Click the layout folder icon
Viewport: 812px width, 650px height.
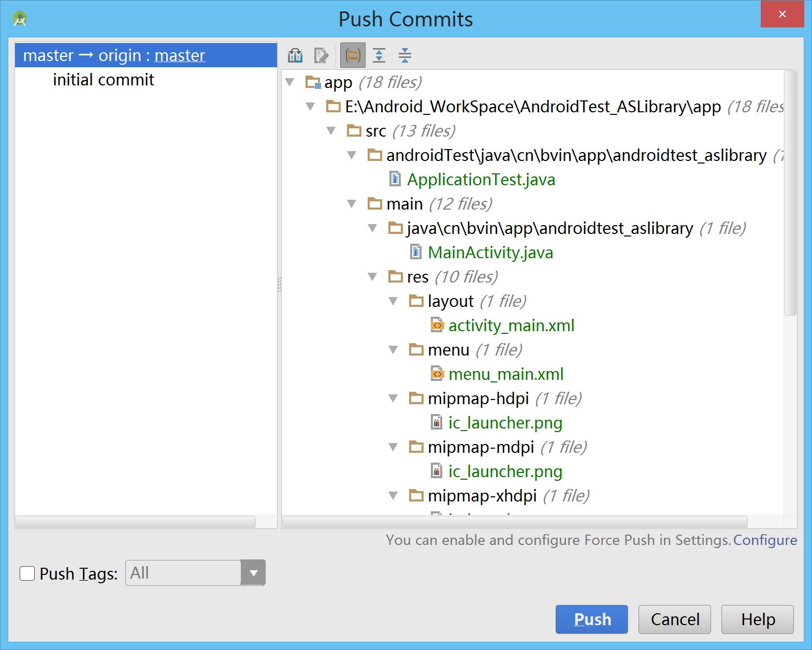416,300
